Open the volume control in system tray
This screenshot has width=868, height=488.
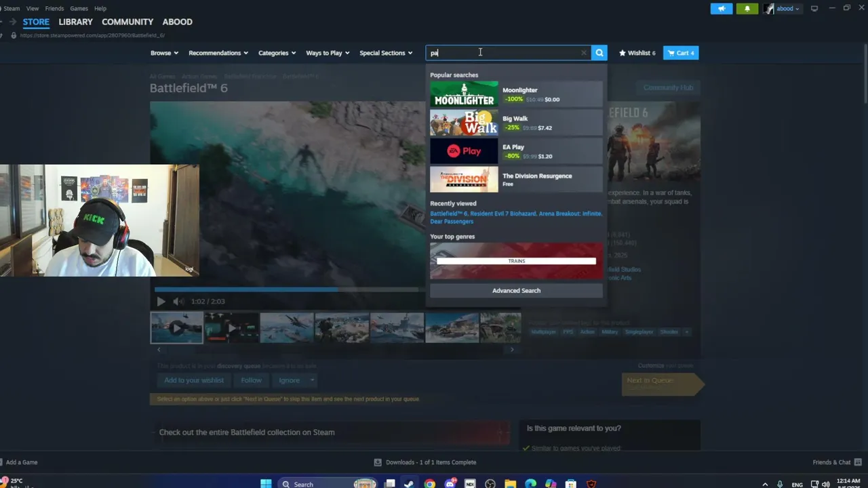coord(825,484)
